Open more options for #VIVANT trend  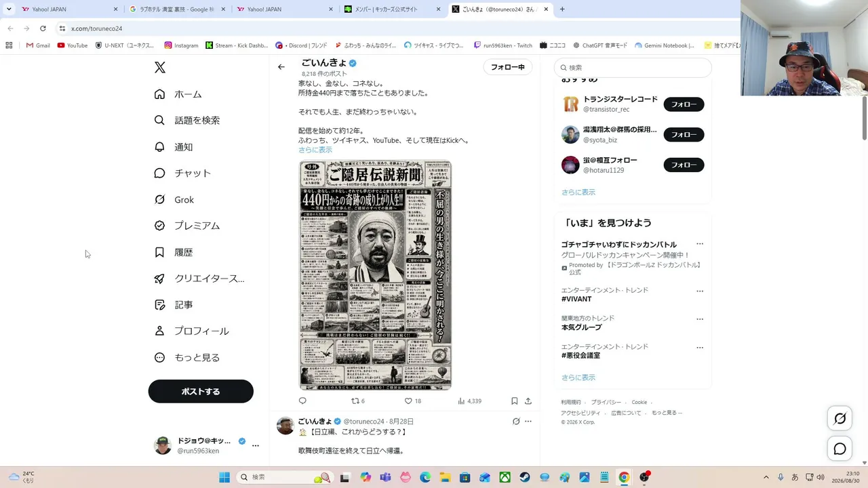(700, 291)
